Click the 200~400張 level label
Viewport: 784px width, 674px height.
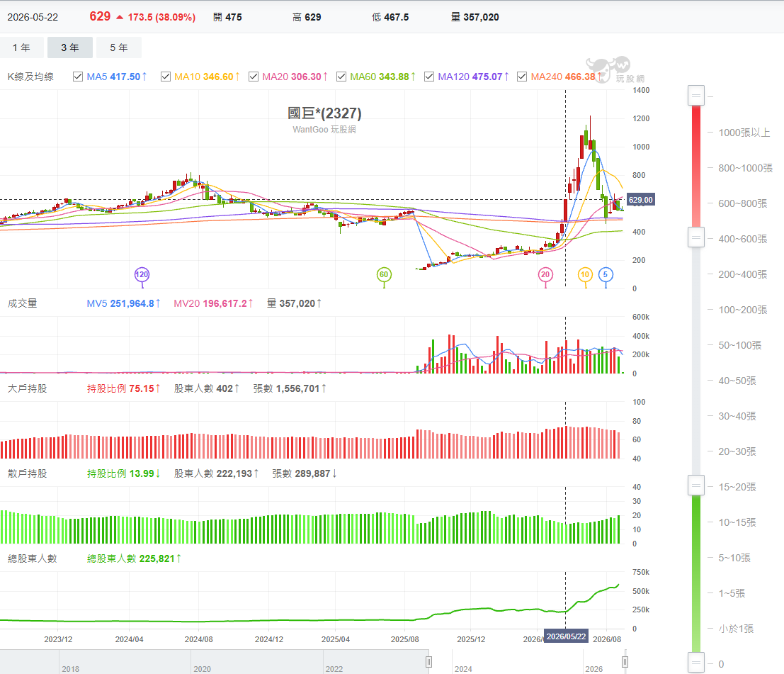click(x=742, y=274)
